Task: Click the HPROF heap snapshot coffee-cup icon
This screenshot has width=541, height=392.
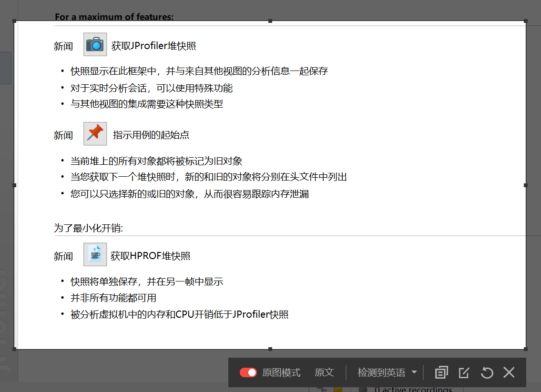Action: [95, 255]
